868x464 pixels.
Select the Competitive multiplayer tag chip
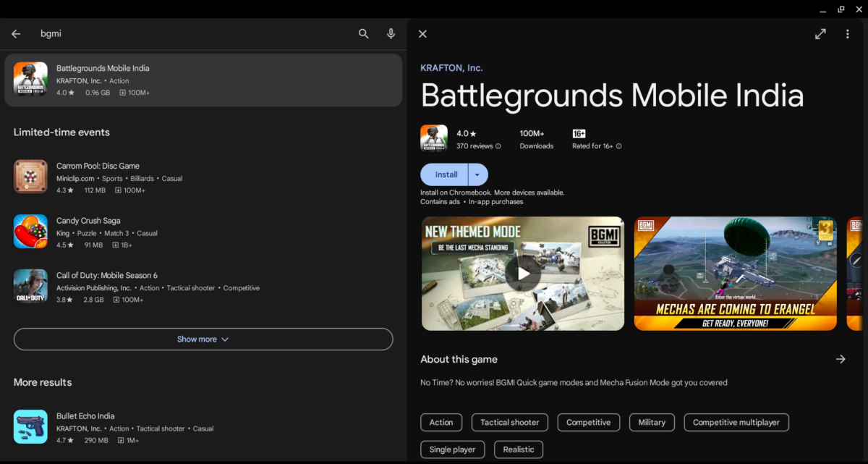(736, 422)
